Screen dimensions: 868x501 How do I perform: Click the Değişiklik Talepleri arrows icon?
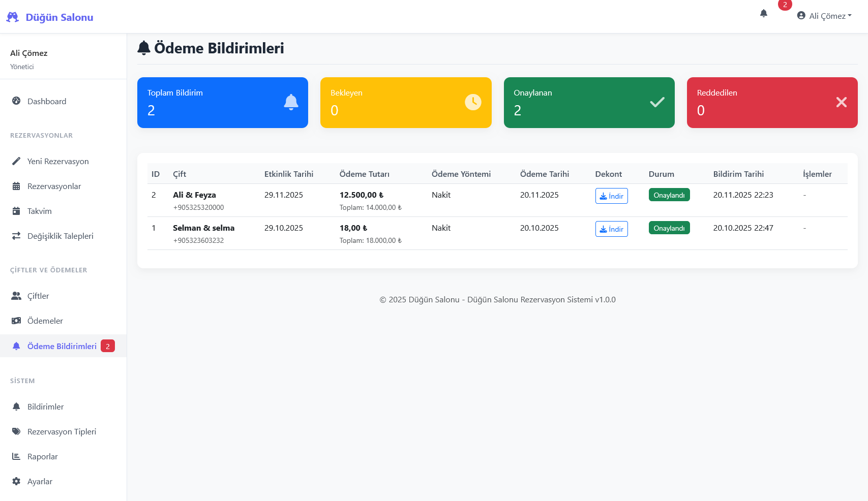(x=16, y=236)
